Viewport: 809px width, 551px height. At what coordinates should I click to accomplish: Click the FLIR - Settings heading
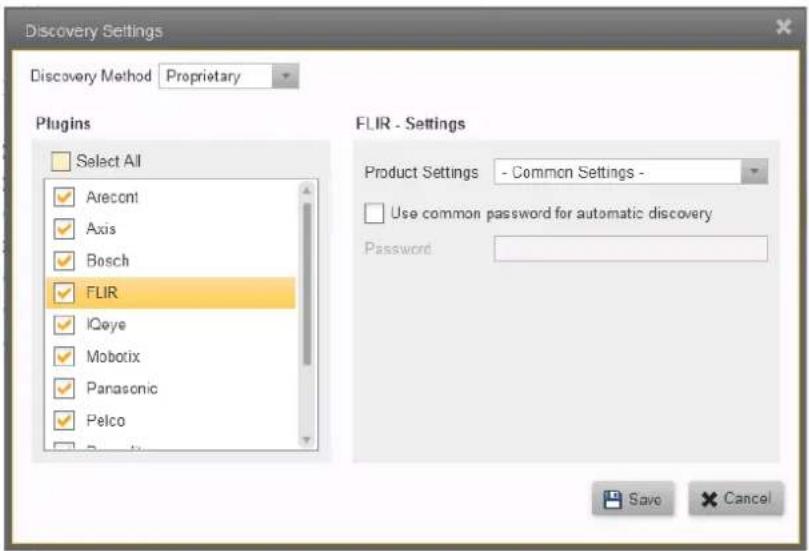tap(411, 124)
